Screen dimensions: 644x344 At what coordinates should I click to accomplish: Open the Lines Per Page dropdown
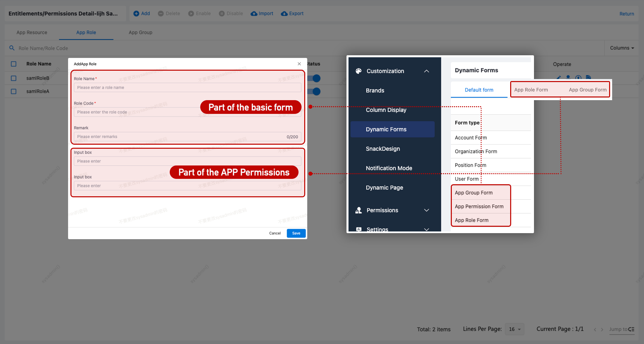tap(514, 329)
